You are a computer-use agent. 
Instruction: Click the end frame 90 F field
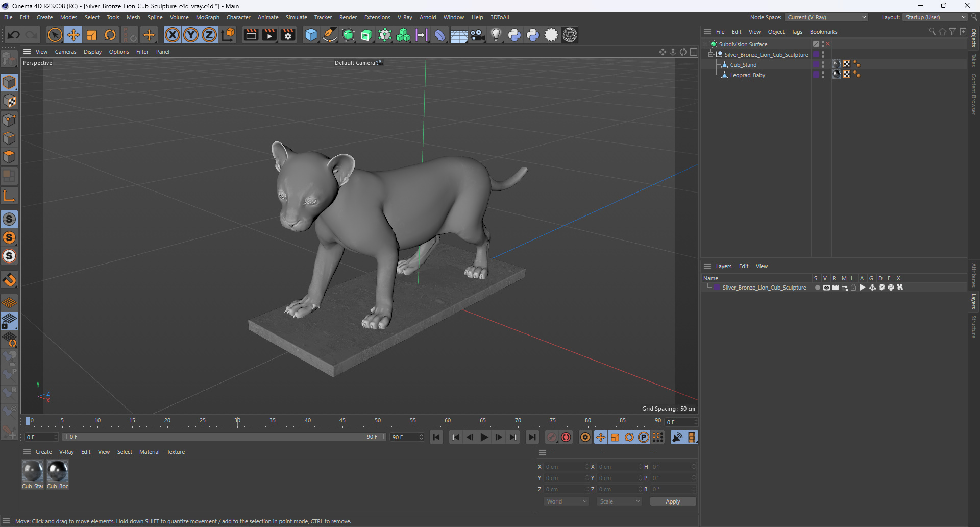(x=407, y=437)
